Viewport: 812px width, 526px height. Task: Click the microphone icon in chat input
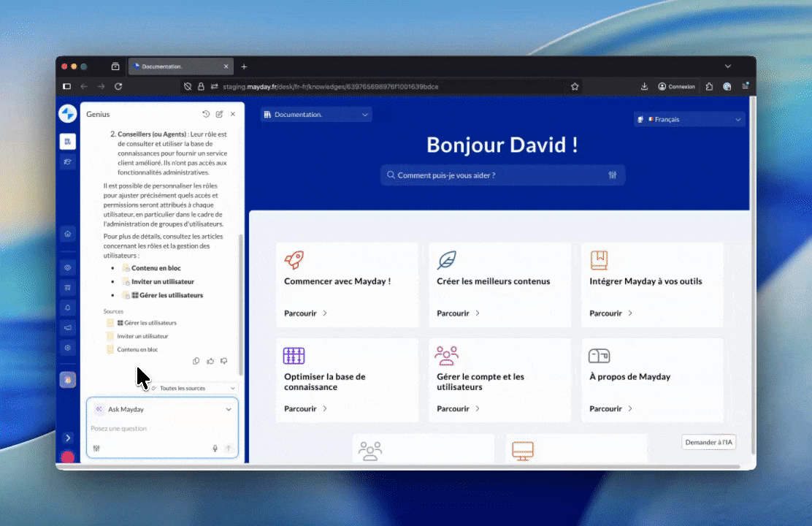point(215,449)
